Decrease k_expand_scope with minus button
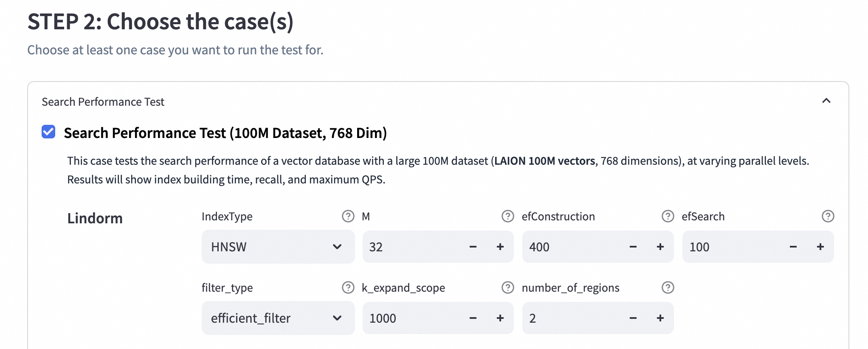The height and width of the screenshot is (349, 868). pos(473,318)
